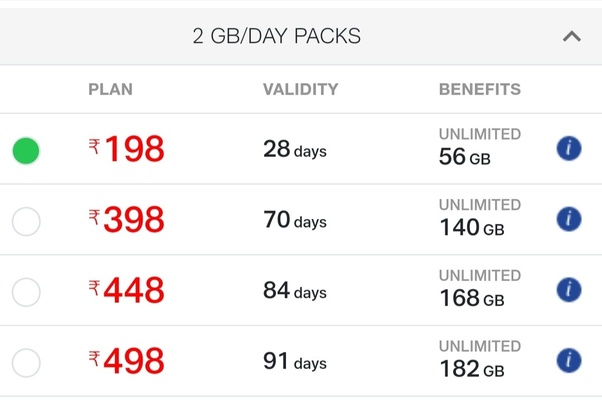Click the 2 GB/DAY PACKS header title
The image size is (602, 412).
[277, 37]
